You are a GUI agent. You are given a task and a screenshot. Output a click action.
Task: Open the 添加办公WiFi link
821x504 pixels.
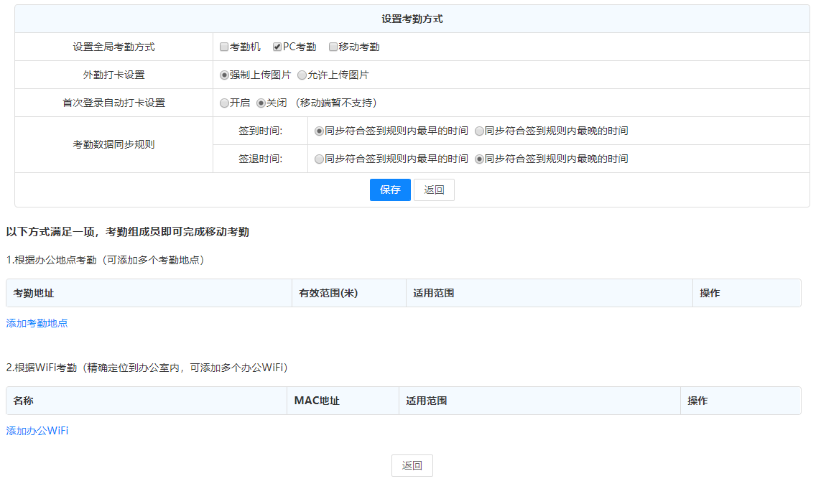37,431
